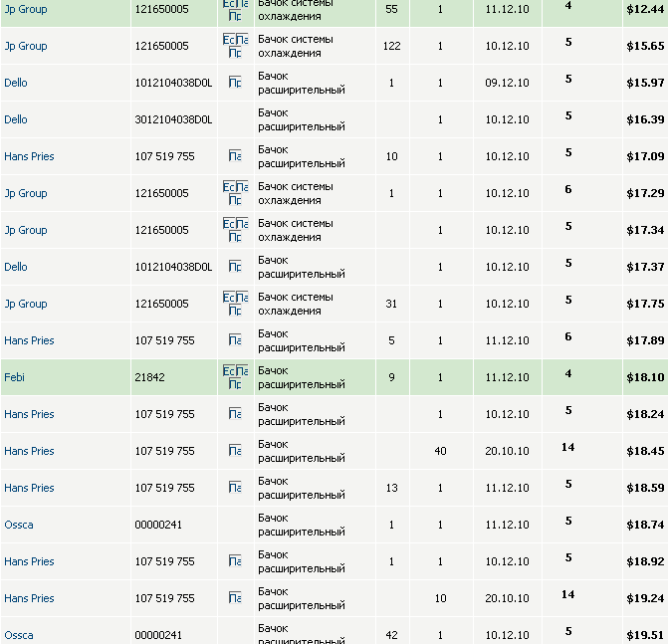The height and width of the screenshot is (644, 668).
Task: Click the stock quantity 42 in the Ossca row
Action: pyautogui.click(x=391, y=635)
